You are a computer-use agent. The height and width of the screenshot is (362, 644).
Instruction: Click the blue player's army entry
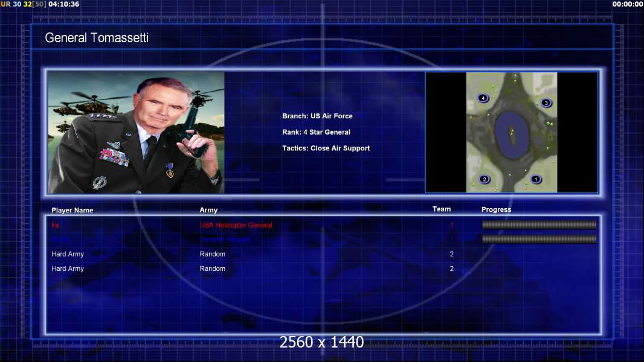(225, 240)
